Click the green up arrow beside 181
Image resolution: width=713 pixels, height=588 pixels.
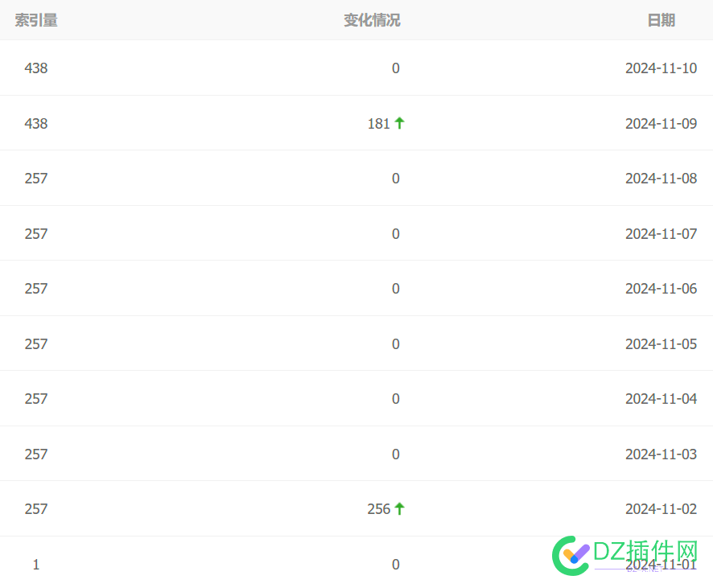399,123
